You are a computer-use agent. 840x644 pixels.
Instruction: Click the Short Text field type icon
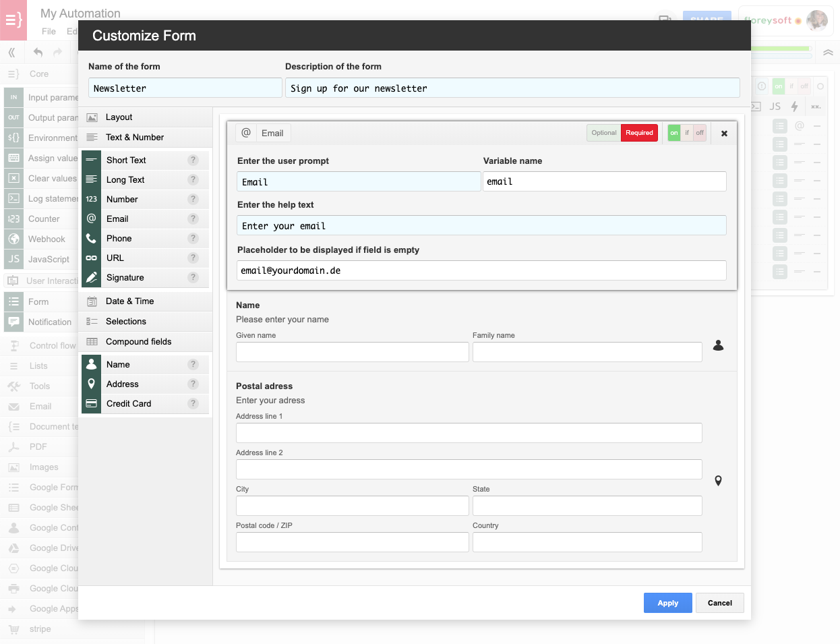coord(91,160)
